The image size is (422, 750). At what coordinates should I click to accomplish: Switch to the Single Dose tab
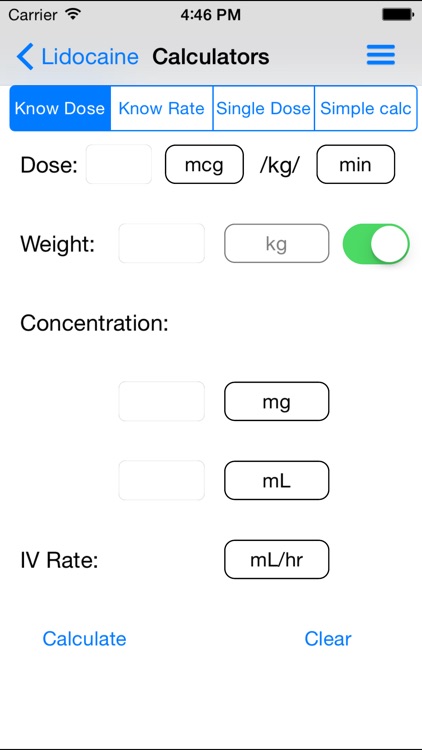(x=264, y=108)
